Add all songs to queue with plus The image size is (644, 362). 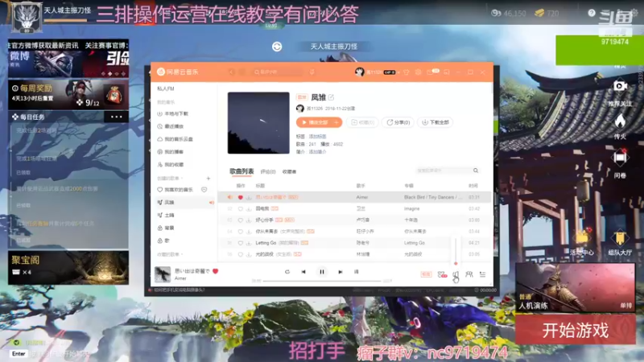coord(336,122)
